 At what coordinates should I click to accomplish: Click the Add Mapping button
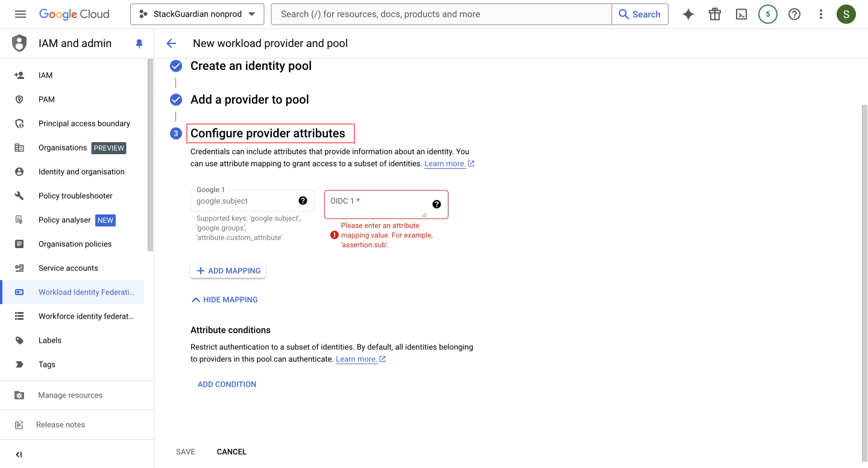[228, 271]
